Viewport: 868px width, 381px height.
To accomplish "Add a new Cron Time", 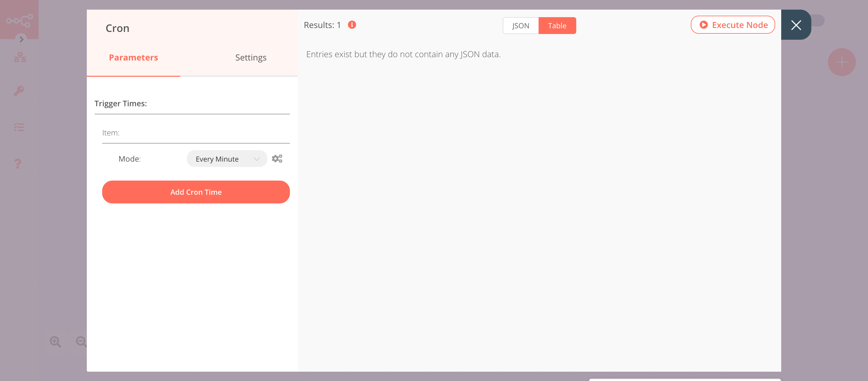I will (x=196, y=192).
